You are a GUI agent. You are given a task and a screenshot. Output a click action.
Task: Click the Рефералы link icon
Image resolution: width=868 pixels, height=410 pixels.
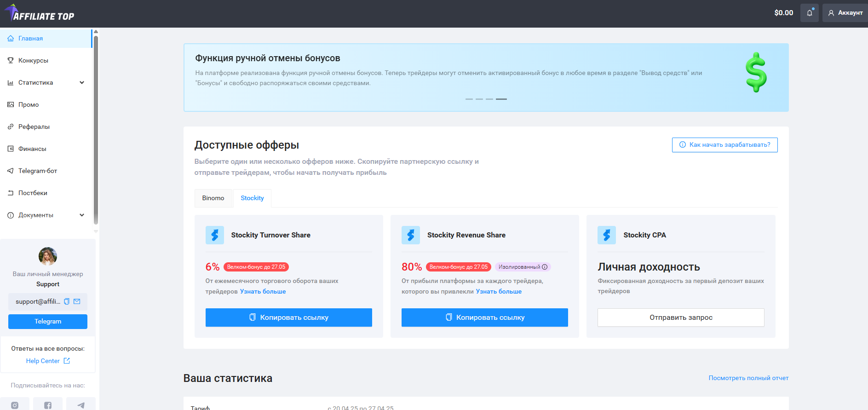[11, 127]
